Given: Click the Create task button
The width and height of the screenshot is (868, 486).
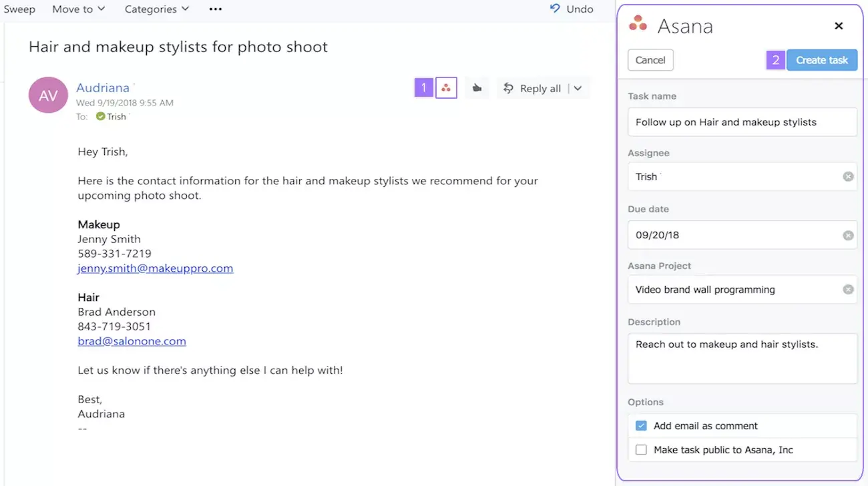Looking at the screenshot, I should [x=822, y=59].
